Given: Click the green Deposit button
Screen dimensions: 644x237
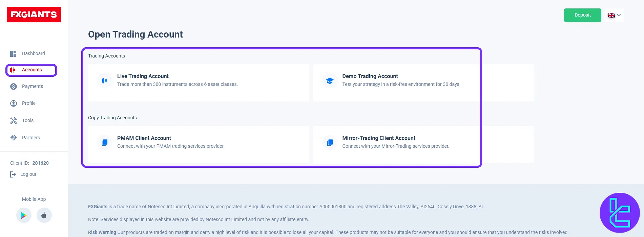Looking at the screenshot, I should tap(583, 15).
